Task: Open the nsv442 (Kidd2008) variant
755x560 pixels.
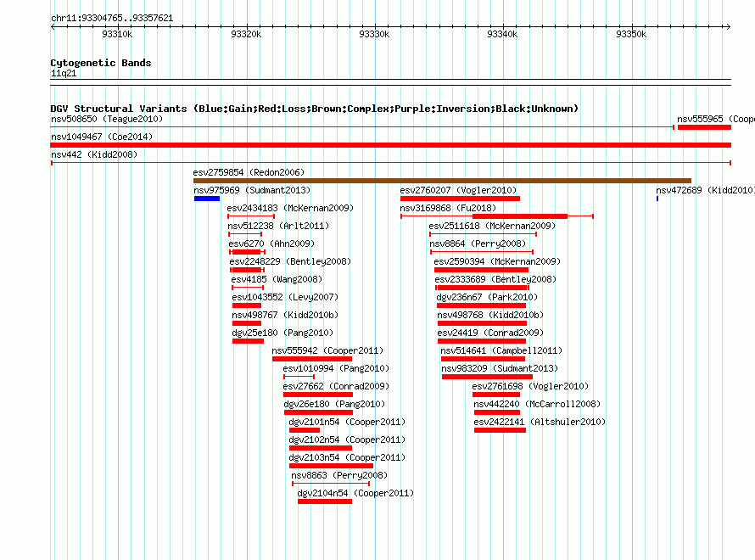Action: [94, 154]
